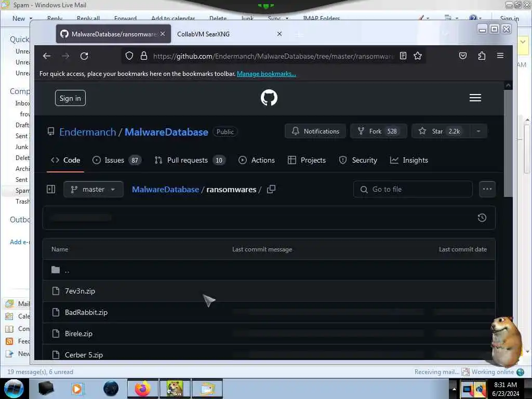This screenshot has width=532, height=399.
Task: Click the browser page vertical scrollbar
Action: [508, 142]
